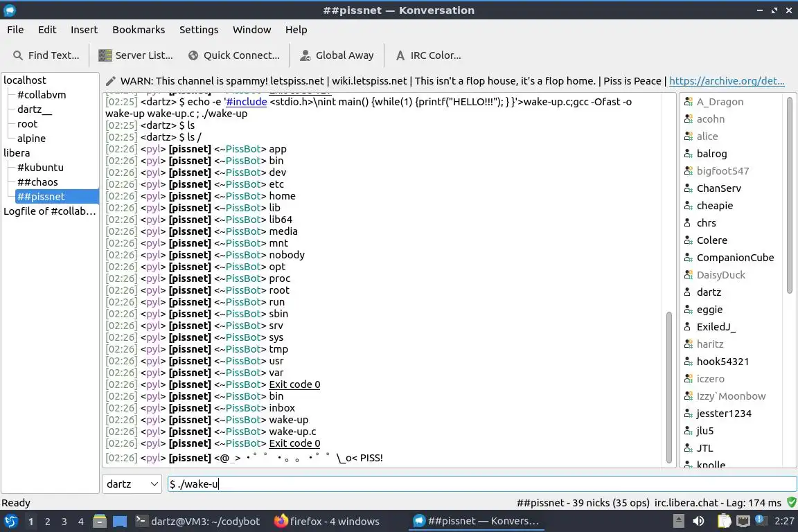Click Exit code 0 link after wake-up.c
This screenshot has width=798, height=532.
(294, 443)
